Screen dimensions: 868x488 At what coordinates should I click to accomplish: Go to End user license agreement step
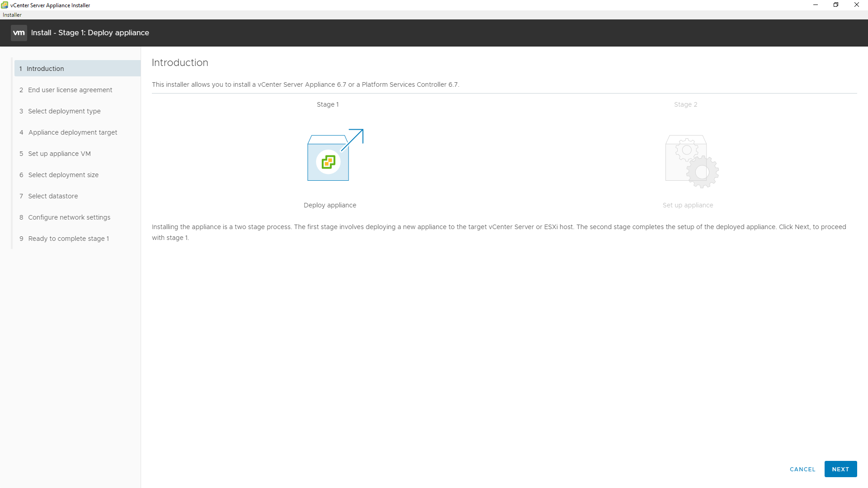click(x=70, y=90)
